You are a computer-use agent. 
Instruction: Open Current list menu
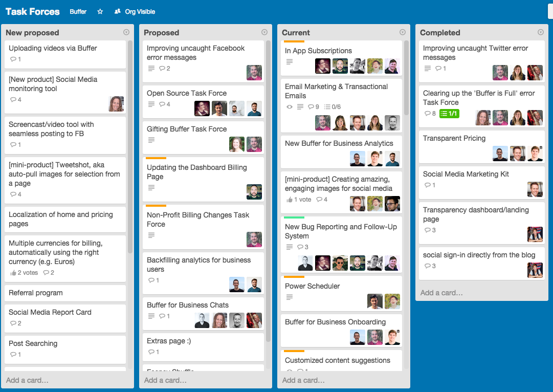(403, 32)
